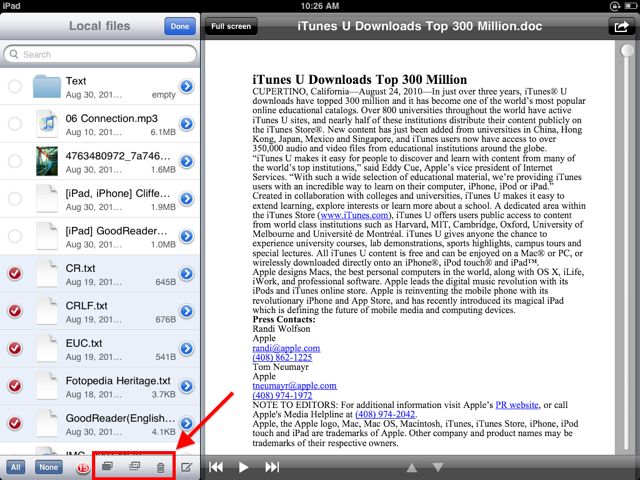Open the randi@apple.com email link
The width and height of the screenshot is (640, 480).
pyautogui.click(x=286, y=348)
